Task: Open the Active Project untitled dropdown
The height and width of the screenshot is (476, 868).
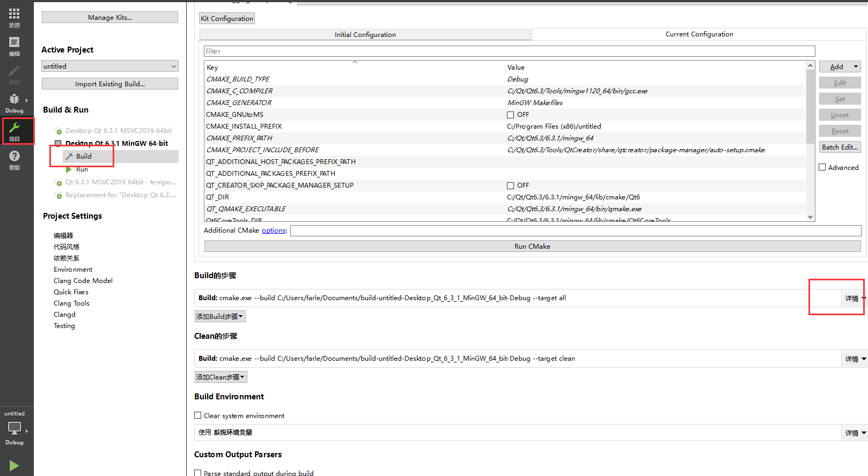Action: 109,66
